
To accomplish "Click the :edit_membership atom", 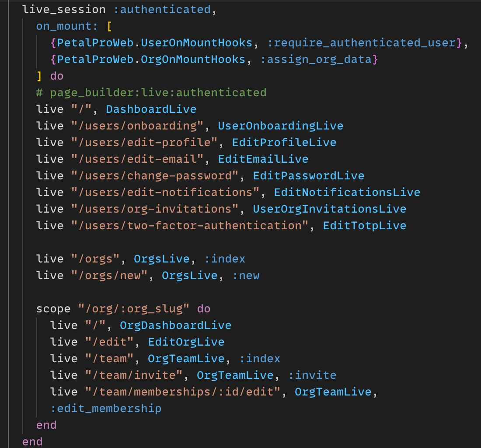I will [106, 408].
